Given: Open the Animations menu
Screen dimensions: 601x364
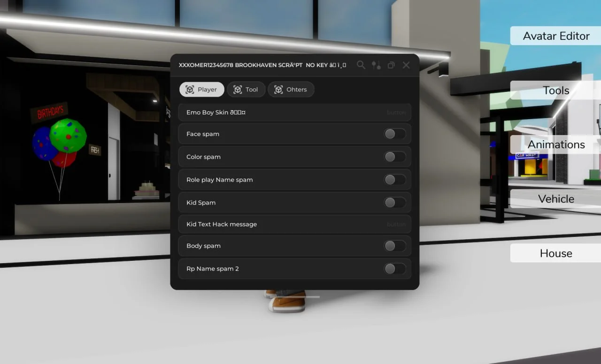Looking at the screenshot, I should [556, 144].
